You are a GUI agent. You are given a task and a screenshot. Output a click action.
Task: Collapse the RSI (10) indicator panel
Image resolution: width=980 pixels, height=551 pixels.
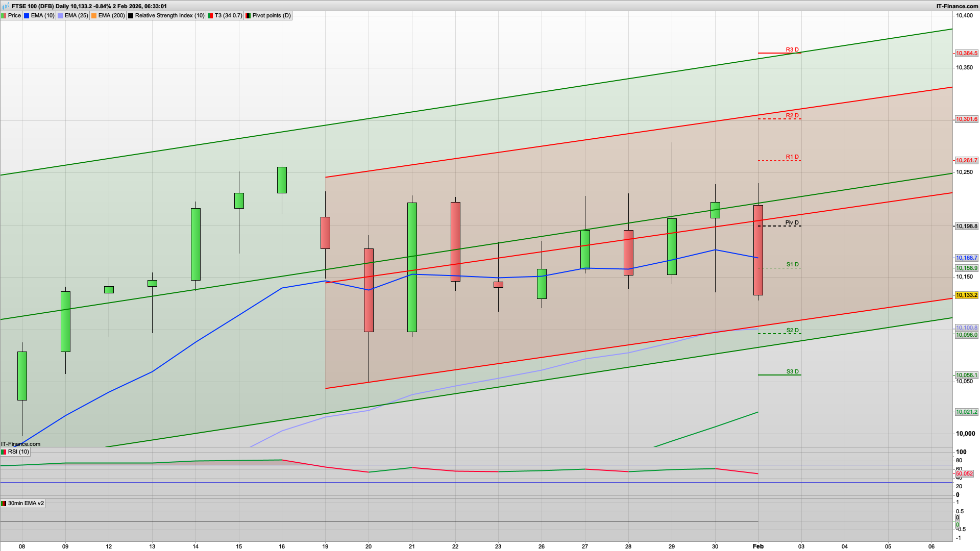tap(19, 452)
